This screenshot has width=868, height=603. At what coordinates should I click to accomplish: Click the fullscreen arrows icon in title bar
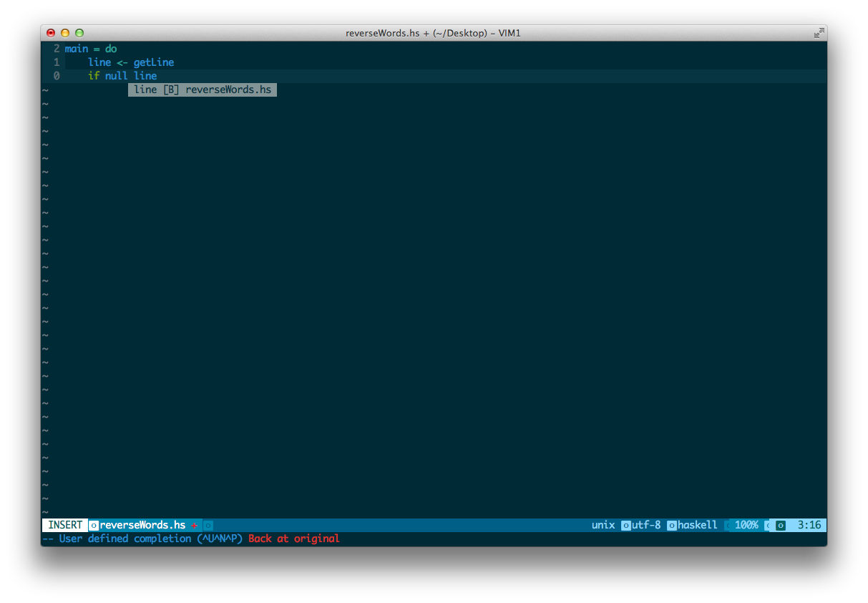tap(819, 33)
